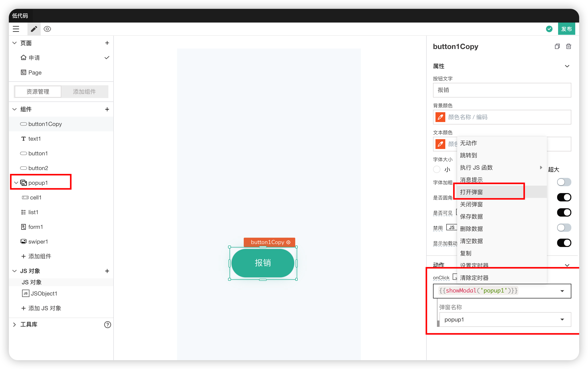588x369 pixels.
Task: Switch to the 添加组件 tab
Action: (84, 92)
